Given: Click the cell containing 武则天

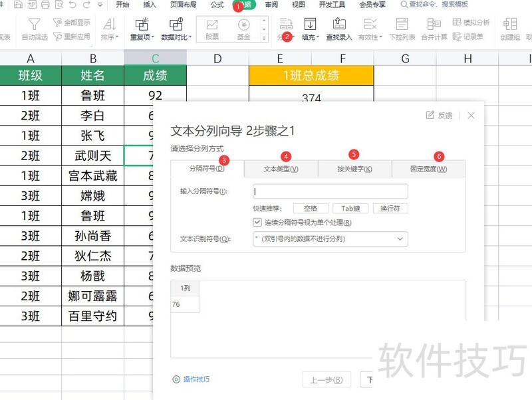Looking at the screenshot, I should click(93, 156).
